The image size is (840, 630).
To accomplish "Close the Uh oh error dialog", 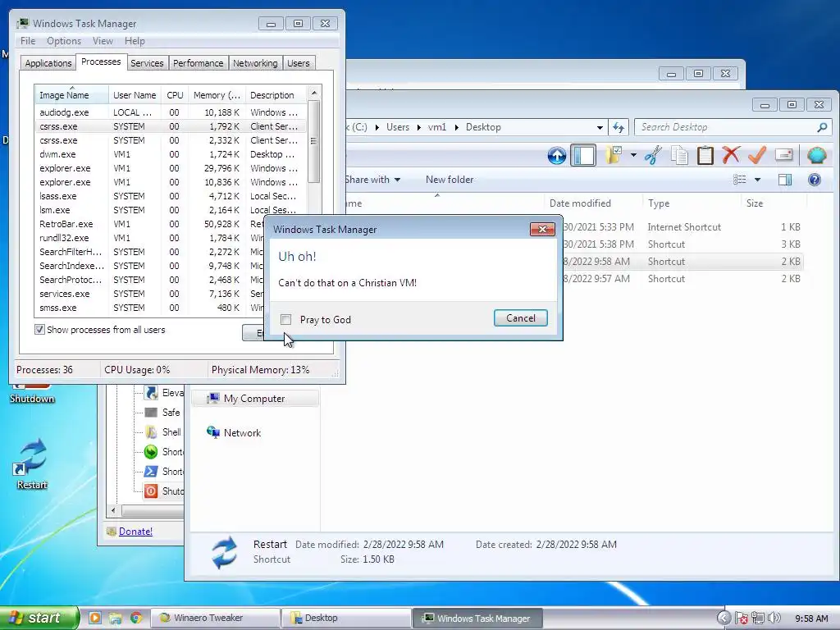I will (542, 230).
